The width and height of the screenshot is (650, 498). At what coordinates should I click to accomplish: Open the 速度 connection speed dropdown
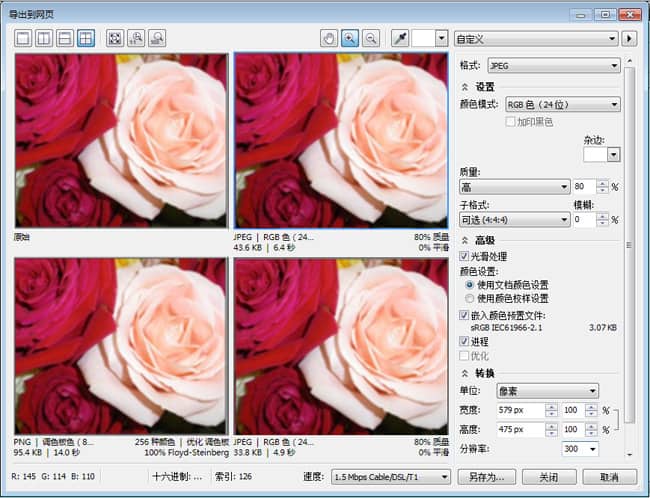pyautogui.click(x=390, y=477)
